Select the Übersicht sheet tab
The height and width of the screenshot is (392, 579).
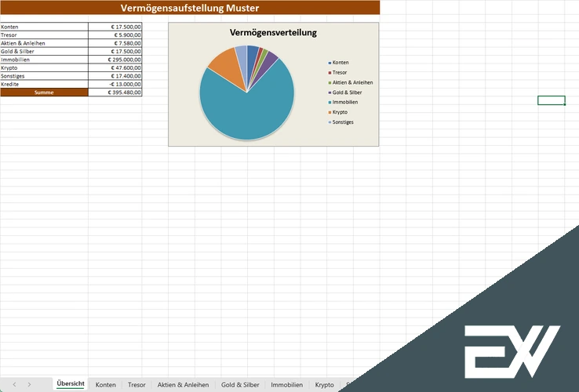tap(71, 384)
